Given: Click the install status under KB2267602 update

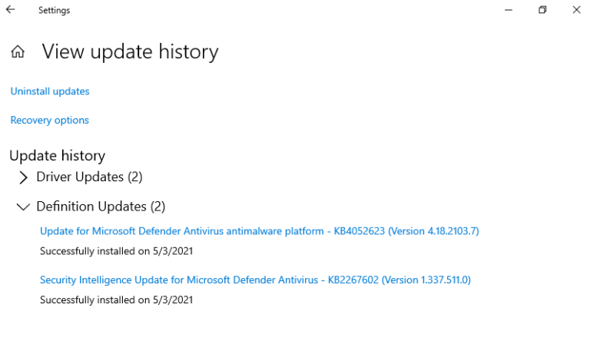Looking at the screenshot, I should 116,300.
